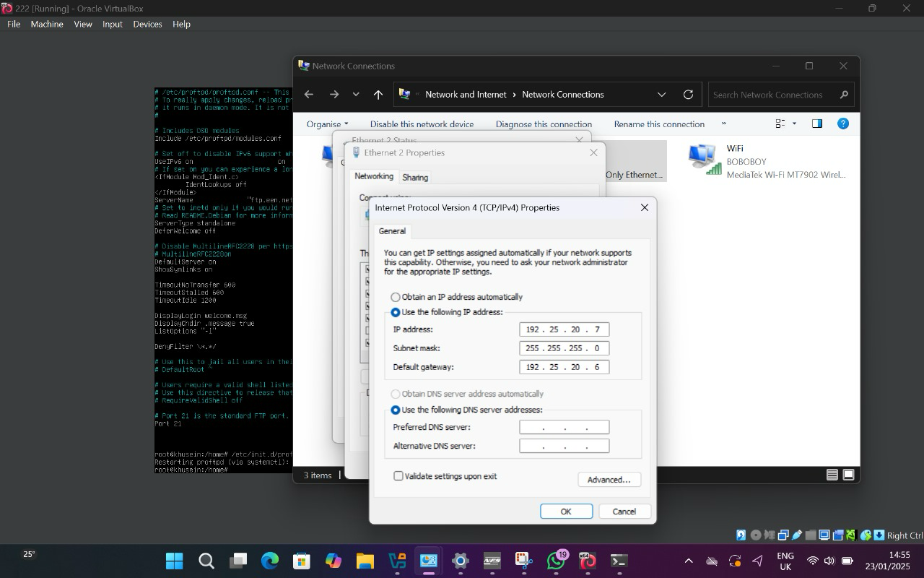
Task: Enable Validate settings upon exit checkbox
Action: pos(398,476)
